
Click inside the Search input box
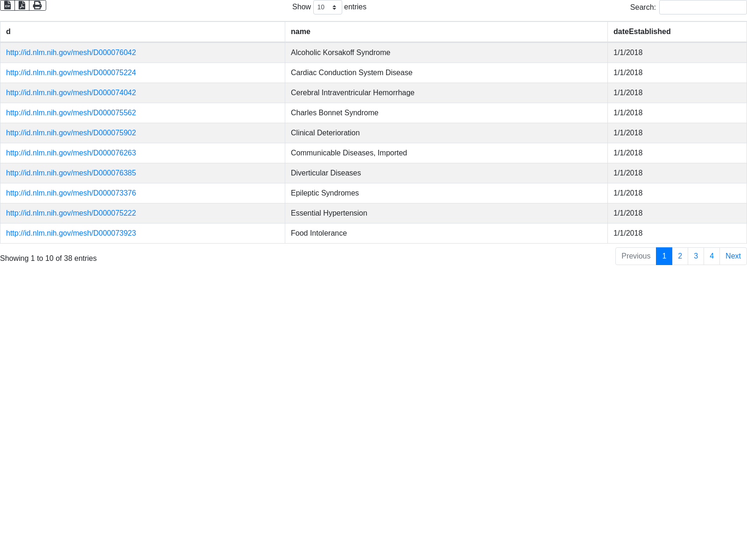(703, 7)
